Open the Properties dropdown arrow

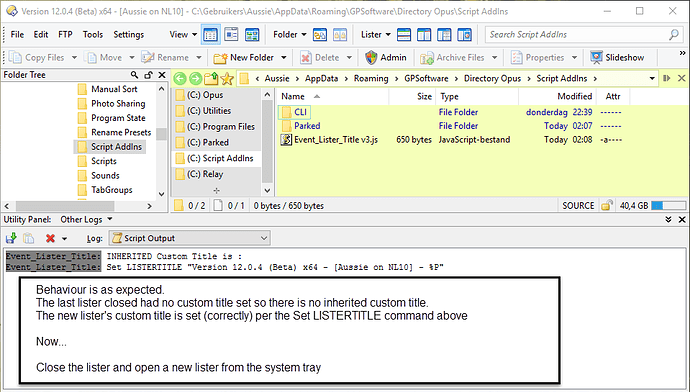point(574,58)
